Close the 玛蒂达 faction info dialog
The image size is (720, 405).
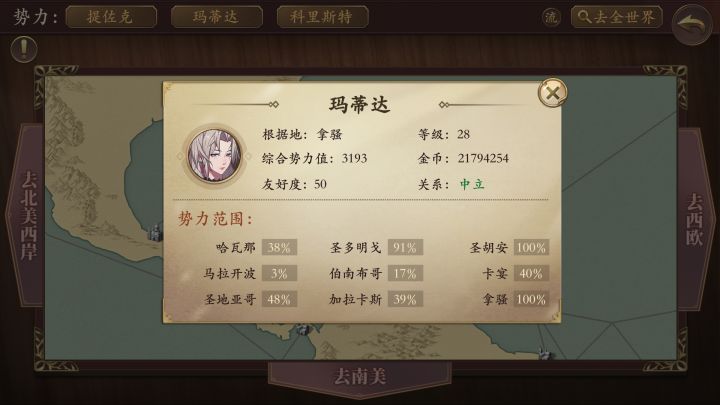click(552, 93)
